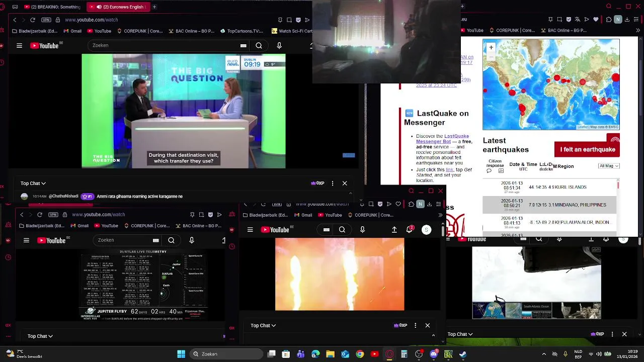
Task: Close chat panel in bottom-right window
Action: (x=624, y=334)
